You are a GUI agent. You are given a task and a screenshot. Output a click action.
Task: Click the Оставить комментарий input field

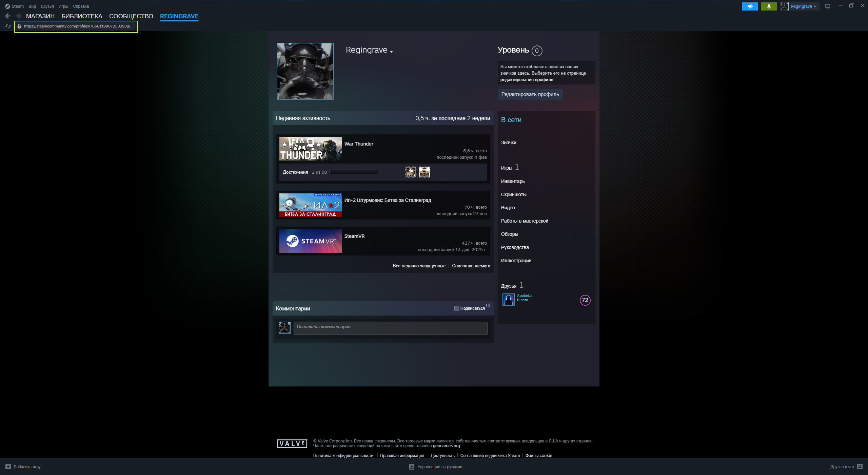coord(390,328)
